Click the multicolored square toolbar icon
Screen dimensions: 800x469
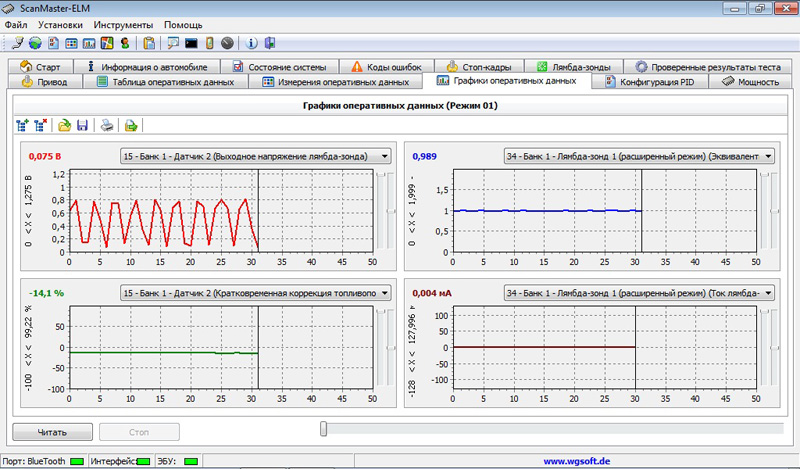tap(107, 43)
